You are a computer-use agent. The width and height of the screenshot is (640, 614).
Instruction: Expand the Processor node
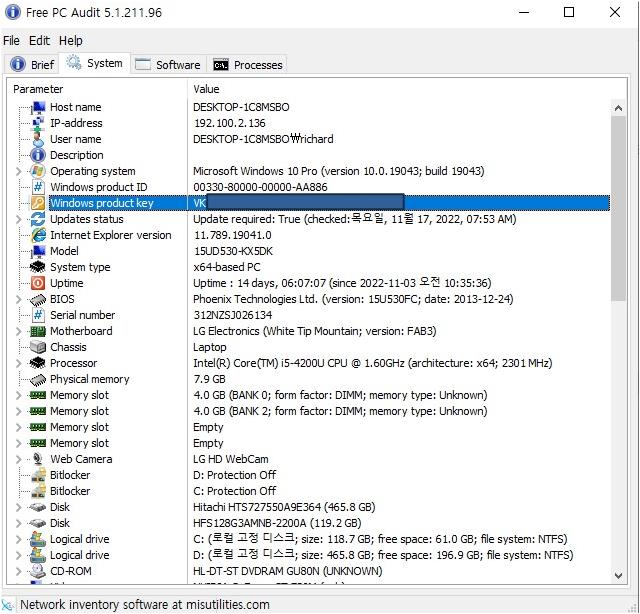point(18,363)
